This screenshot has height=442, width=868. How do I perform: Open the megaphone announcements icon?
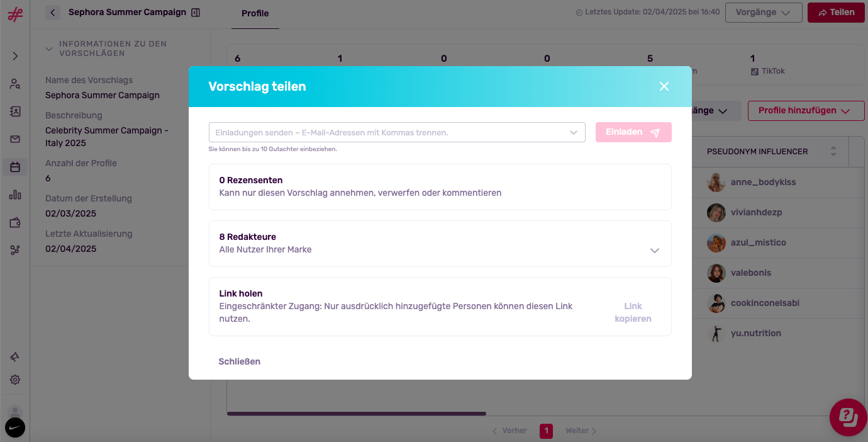pos(15,357)
